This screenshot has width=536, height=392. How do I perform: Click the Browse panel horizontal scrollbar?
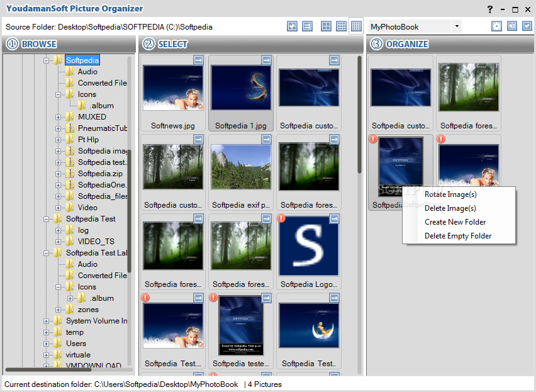click(48, 369)
